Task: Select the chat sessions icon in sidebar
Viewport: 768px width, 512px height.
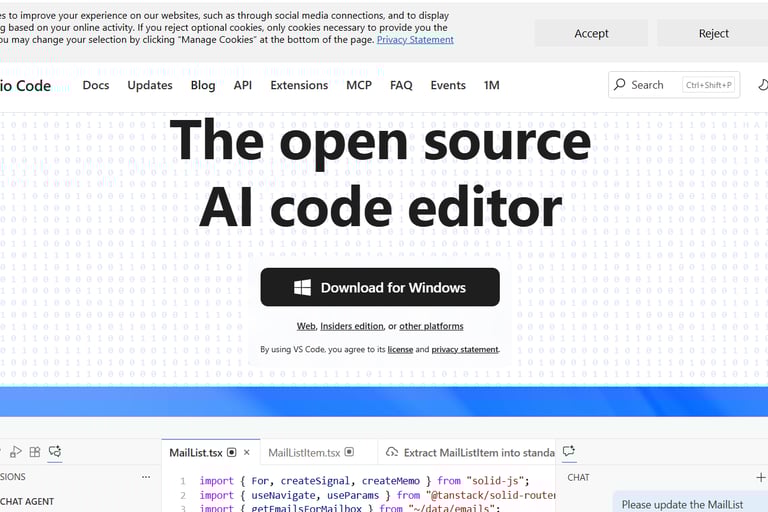Action: (x=55, y=451)
